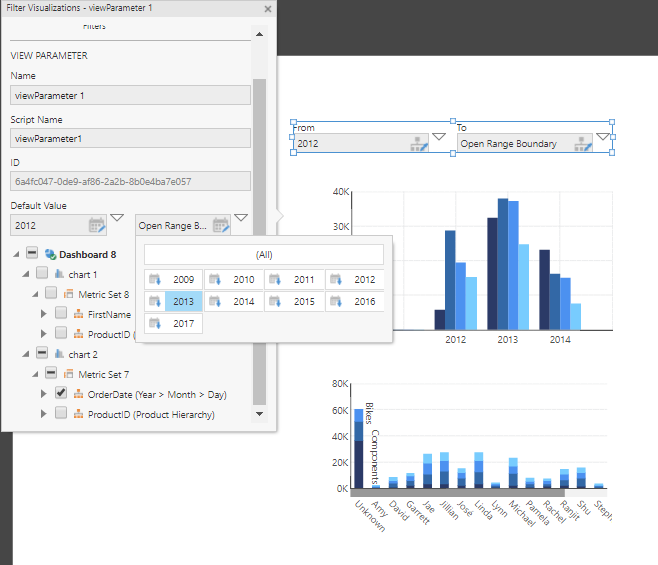
Task: Collapse the chart 2 tree node
Action: (26, 354)
